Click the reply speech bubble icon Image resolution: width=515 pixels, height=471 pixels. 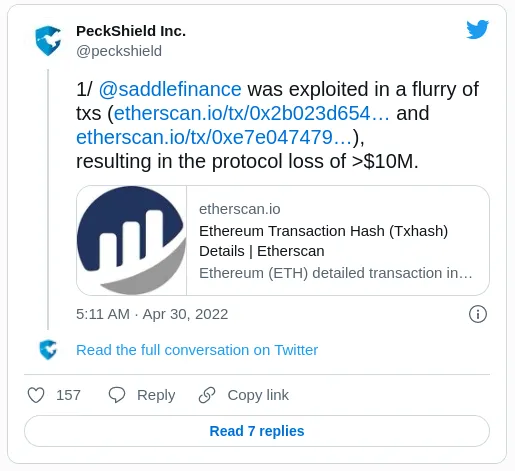(x=117, y=395)
